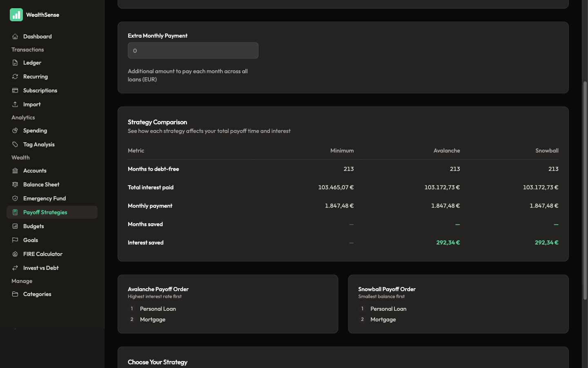Screen dimensions: 588x368
Task: Click Mortgage in Snowball Payoff Order
Action: (383, 319)
